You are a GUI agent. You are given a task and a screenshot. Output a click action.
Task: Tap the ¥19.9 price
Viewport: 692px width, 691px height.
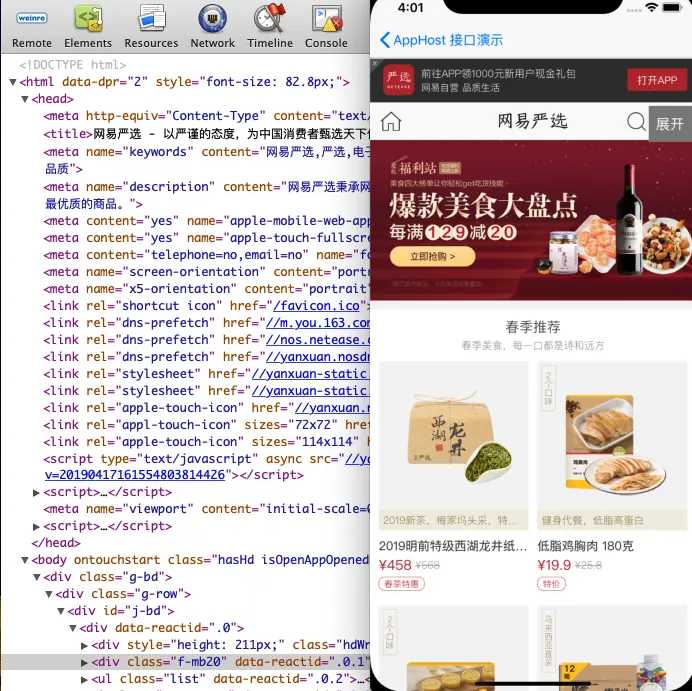[x=554, y=565]
